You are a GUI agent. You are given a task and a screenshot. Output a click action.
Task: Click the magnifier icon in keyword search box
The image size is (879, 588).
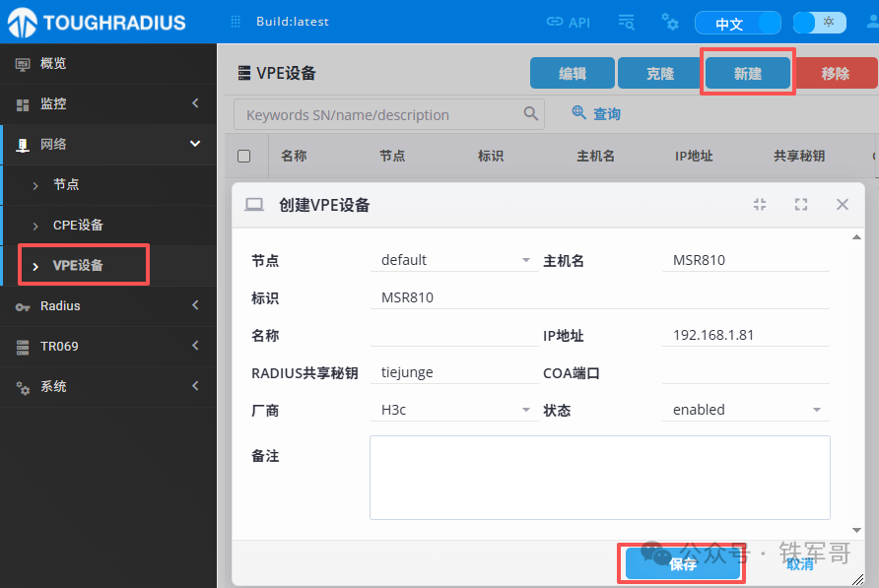[x=531, y=114]
